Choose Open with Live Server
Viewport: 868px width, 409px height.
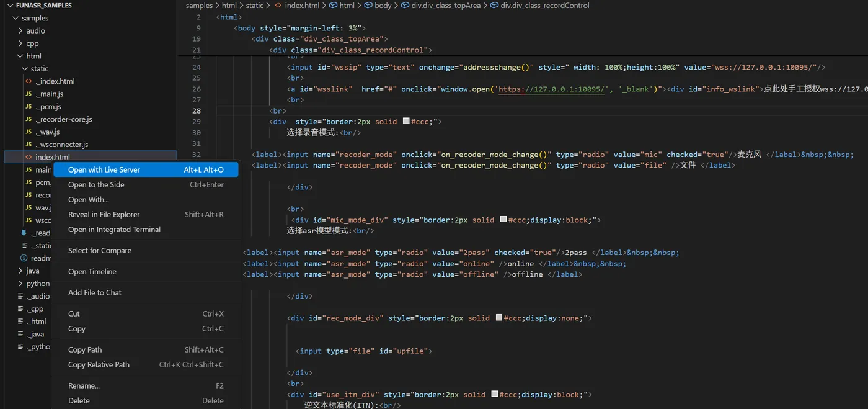click(x=146, y=169)
